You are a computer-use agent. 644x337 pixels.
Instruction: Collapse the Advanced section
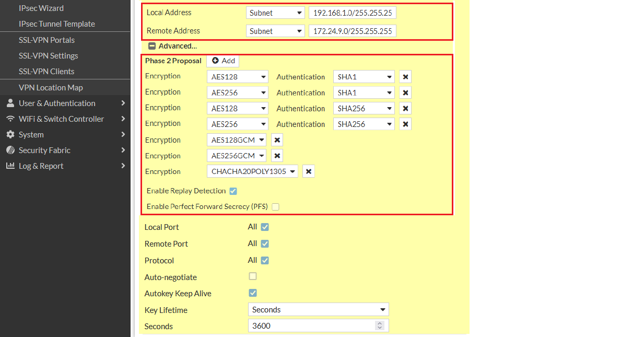coord(152,46)
